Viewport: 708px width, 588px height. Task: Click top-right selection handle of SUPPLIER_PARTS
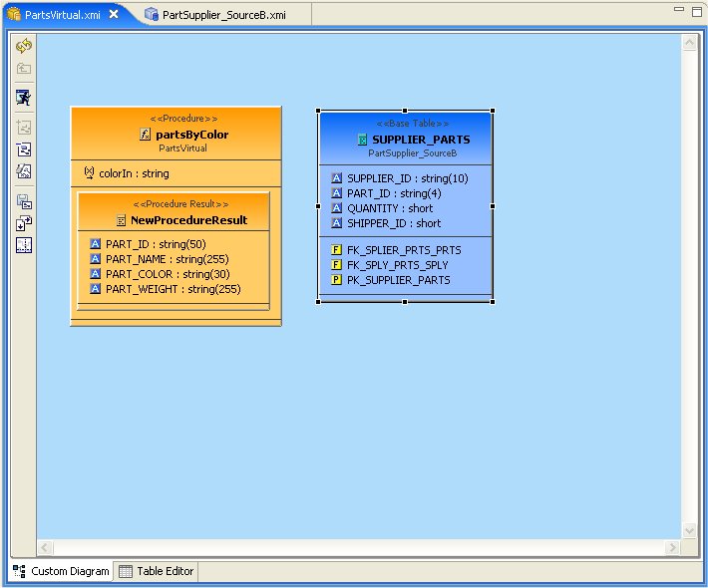pos(493,111)
